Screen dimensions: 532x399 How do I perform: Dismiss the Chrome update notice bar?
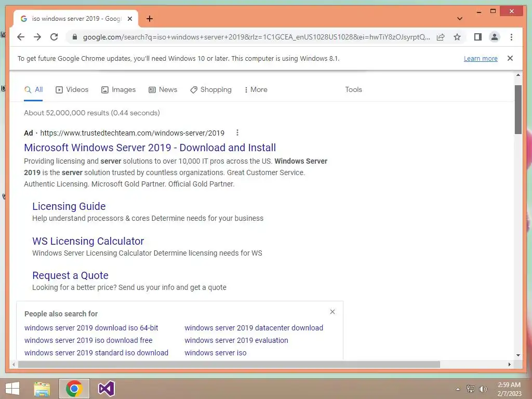point(510,58)
